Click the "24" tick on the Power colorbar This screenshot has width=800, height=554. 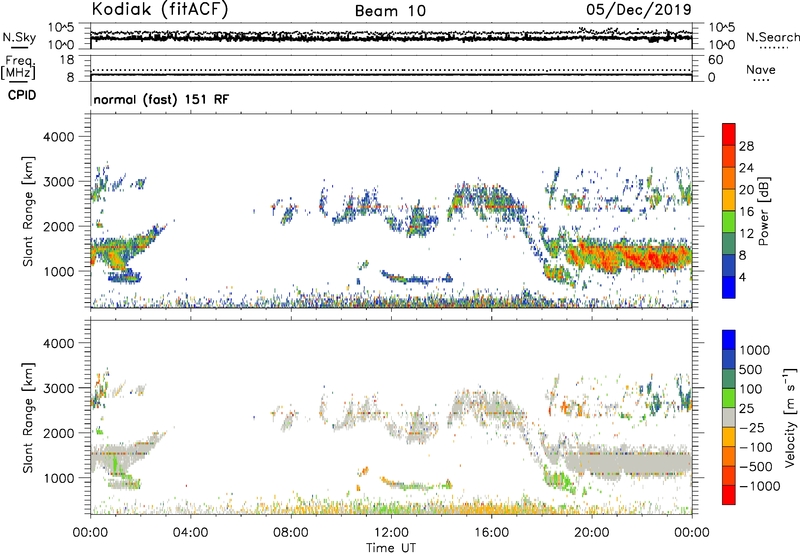[746, 168]
